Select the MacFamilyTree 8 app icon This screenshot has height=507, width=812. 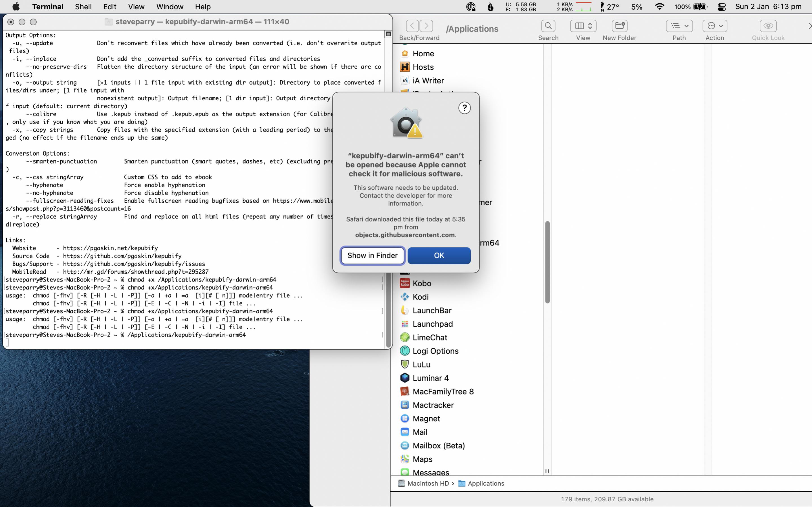coord(405,391)
